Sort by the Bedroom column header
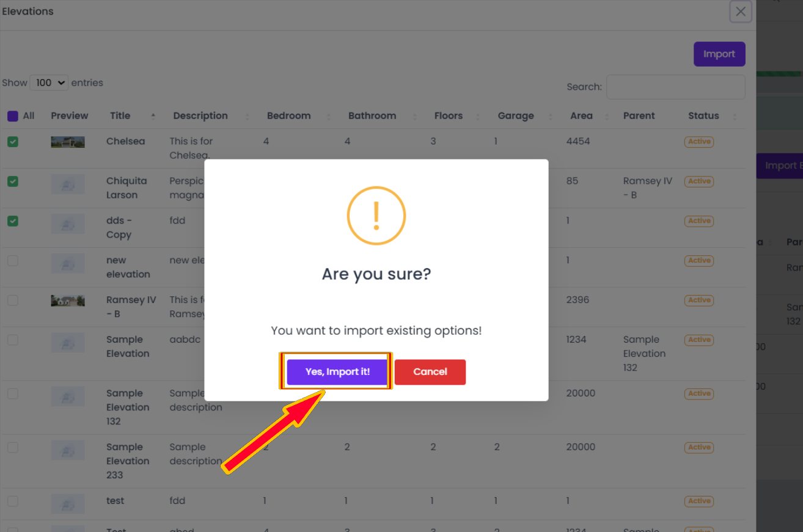Viewport: 803px width, 532px height. (x=288, y=115)
